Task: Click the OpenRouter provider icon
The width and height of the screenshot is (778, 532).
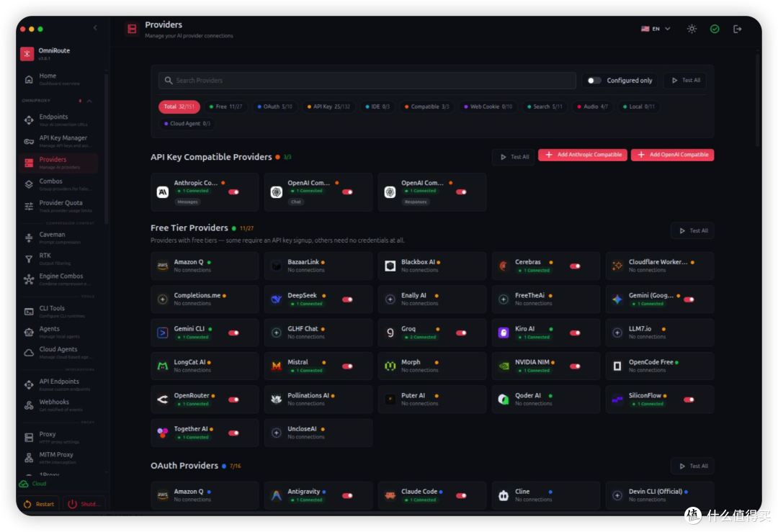Action: click(163, 399)
